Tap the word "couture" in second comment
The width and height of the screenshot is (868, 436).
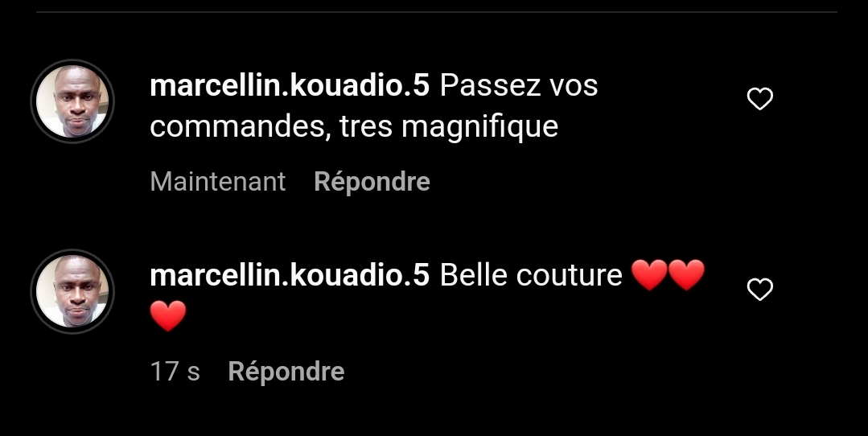point(569,276)
